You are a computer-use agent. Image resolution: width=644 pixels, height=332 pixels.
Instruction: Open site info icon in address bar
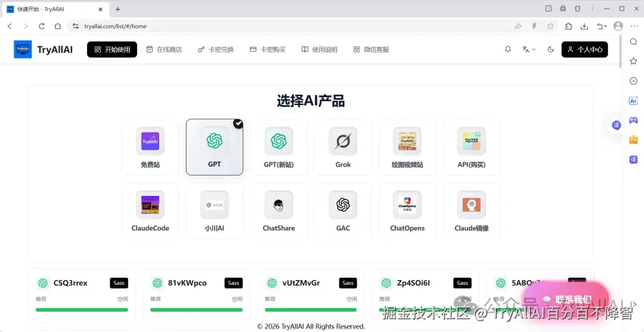76,26
